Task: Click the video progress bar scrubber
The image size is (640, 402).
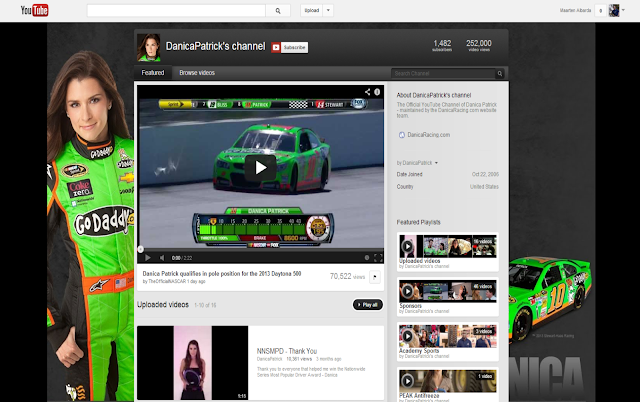Action: 140,249
